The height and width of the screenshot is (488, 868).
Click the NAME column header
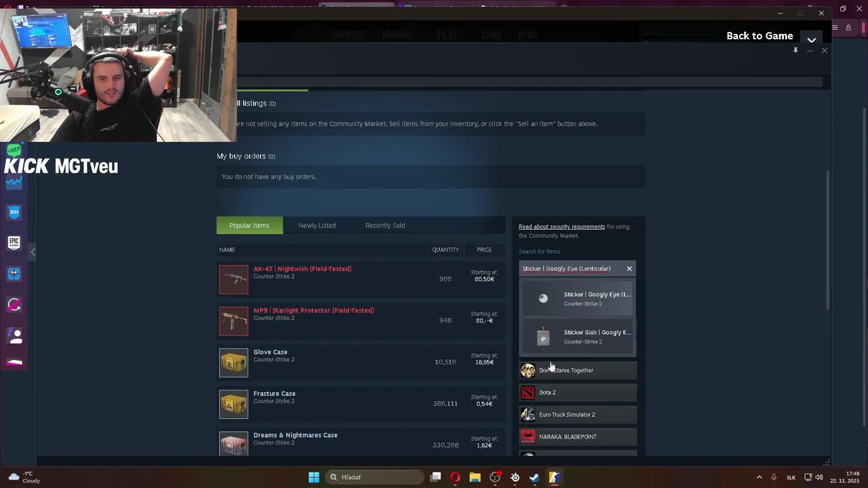tap(227, 250)
